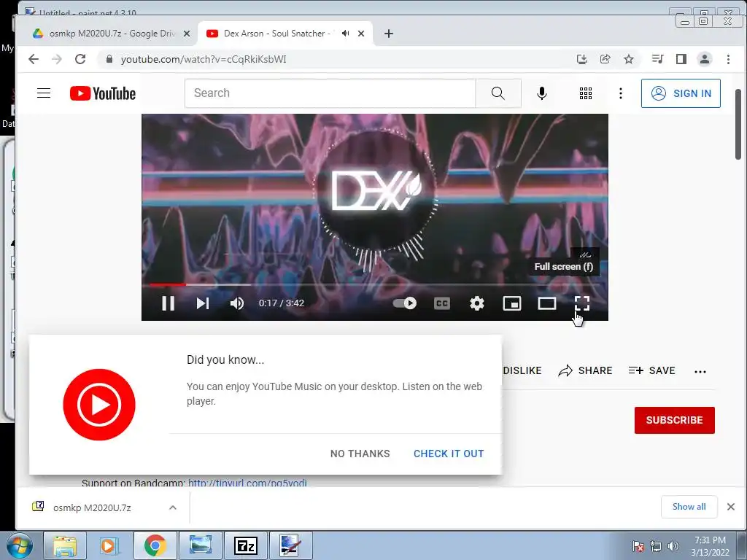Click the magnifier search button
The width and height of the screenshot is (747, 560).
498,93
